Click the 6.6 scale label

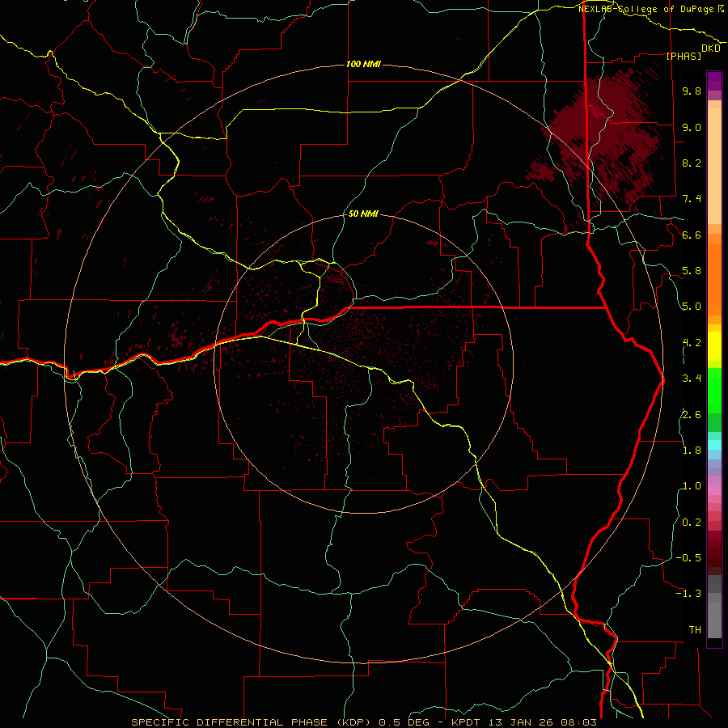click(x=692, y=235)
